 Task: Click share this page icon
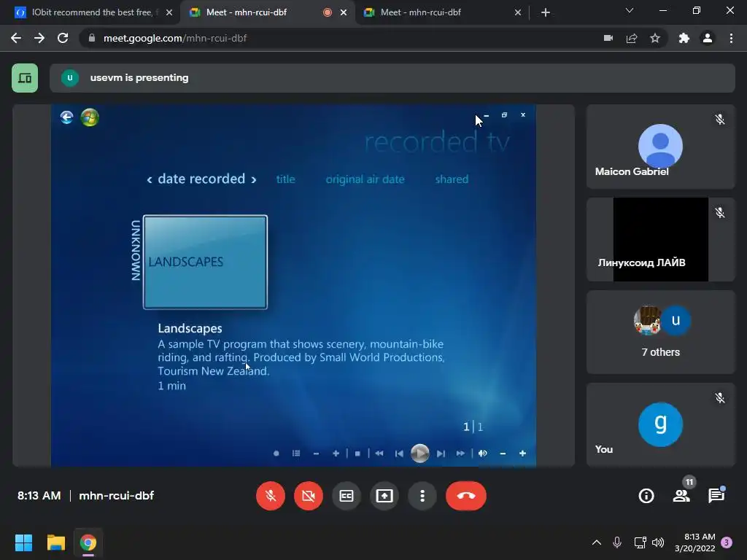pos(632,38)
